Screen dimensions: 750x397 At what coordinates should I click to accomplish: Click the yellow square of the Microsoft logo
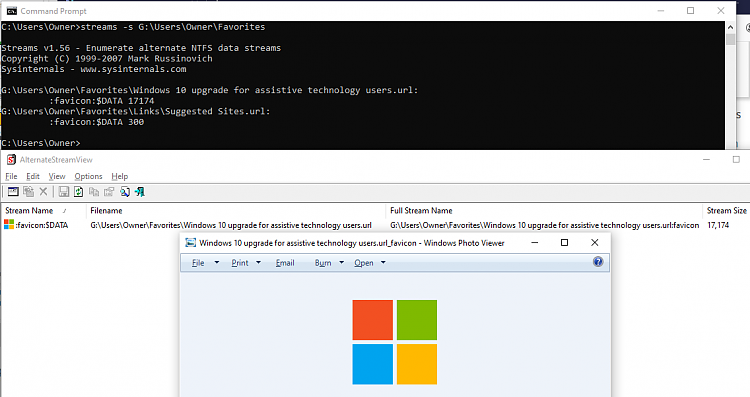point(417,364)
